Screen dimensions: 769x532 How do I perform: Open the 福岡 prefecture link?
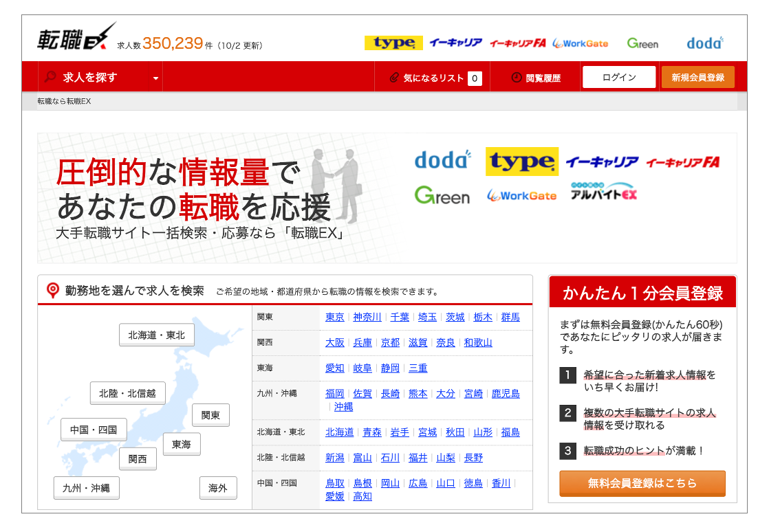coord(335,393)
